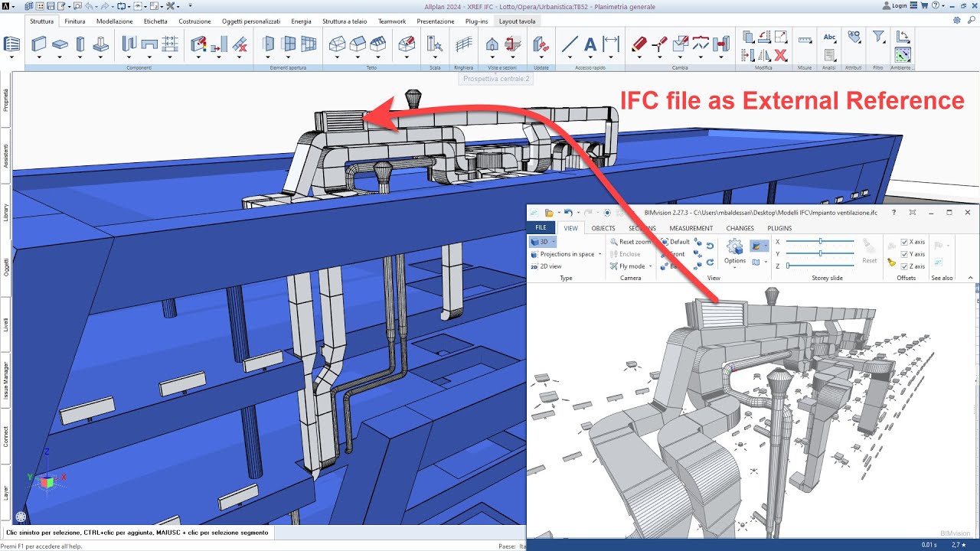The width and height of the screenshot is (980, 551).
Task: Click the red X delete icon in Modifica
Action: pyautogui.click(x=780, y=54)
